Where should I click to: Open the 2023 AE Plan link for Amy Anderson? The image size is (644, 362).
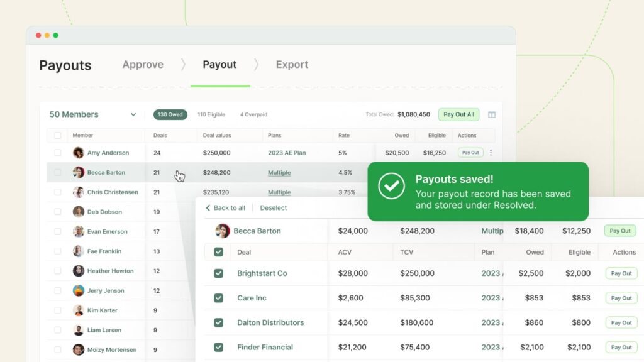pyautogui.click(x=287, y=153)
